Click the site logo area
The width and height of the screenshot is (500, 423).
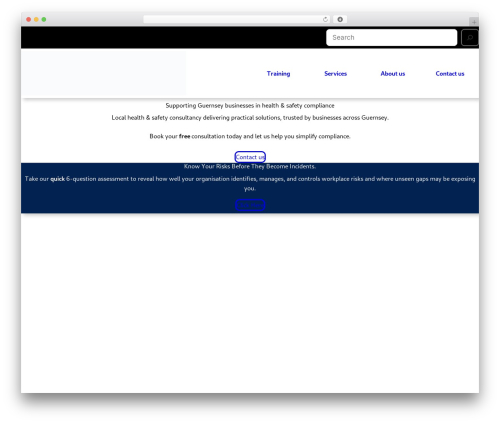click(104, 73)
